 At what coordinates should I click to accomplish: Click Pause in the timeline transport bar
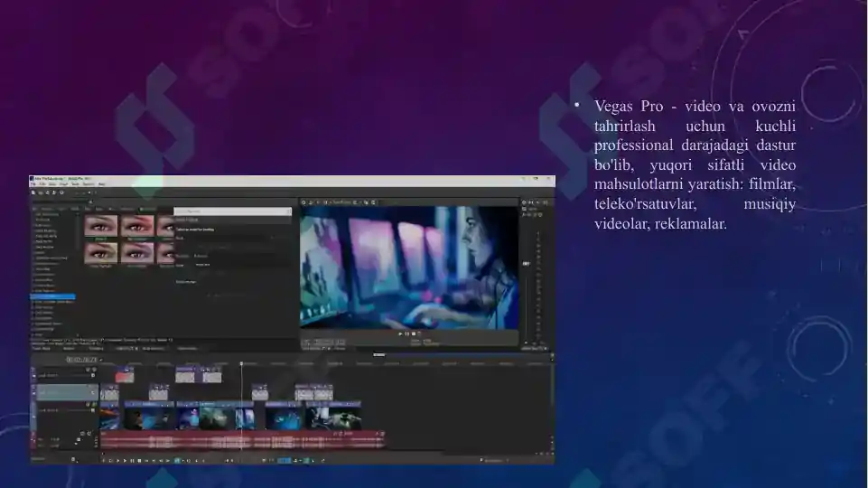132,461
